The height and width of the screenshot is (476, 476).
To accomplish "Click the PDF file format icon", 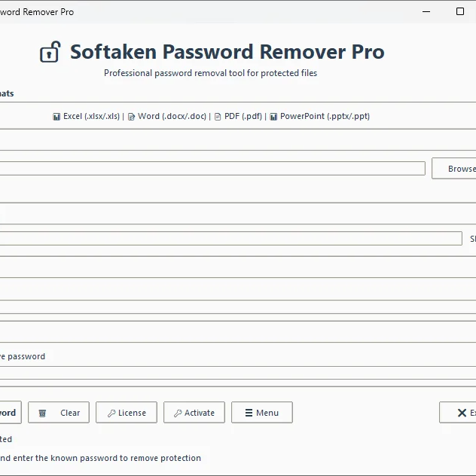I will pyautogui.click(x=218, y=117).
